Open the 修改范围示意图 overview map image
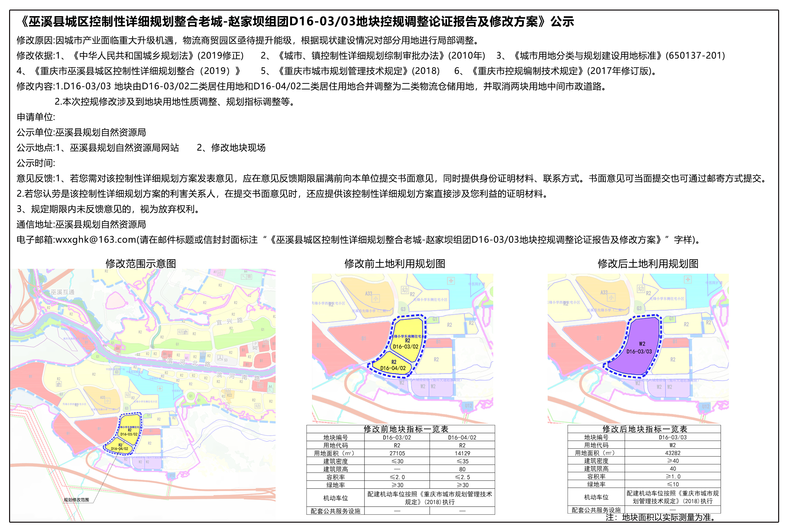The width and height of the screenshot is (788, 532). pos(143,395)
